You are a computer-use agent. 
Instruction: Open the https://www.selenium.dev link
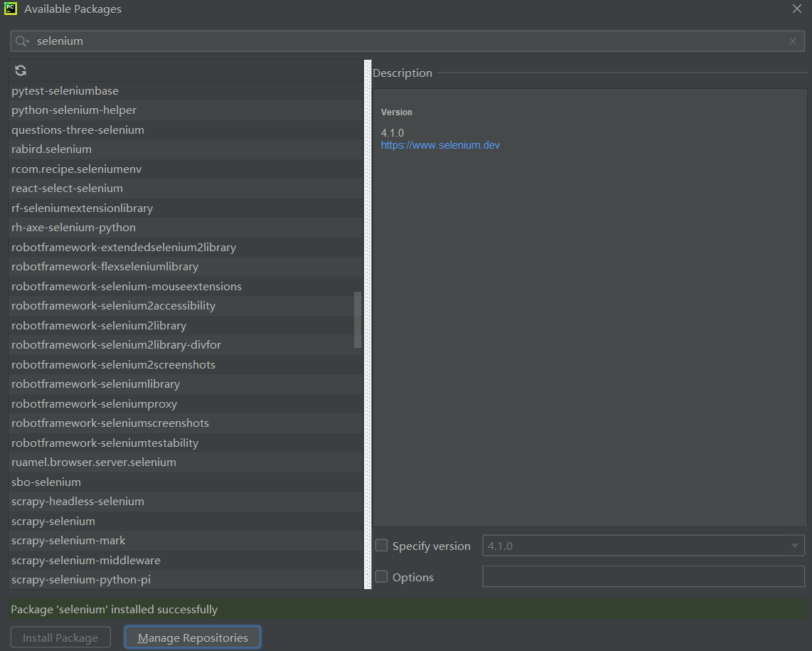[x=440, y=145]
